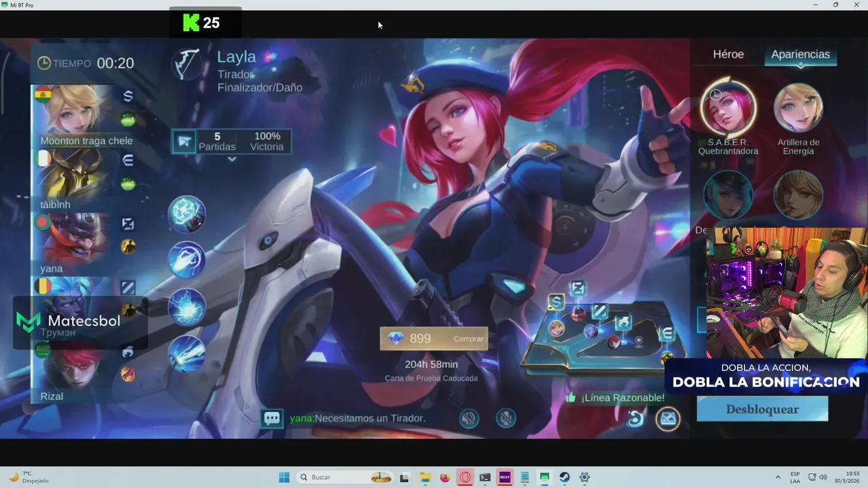This screenshot has height=488, width=868.
Task: Click the '100% Victoria' stat
Action: (x=267, y=141)
